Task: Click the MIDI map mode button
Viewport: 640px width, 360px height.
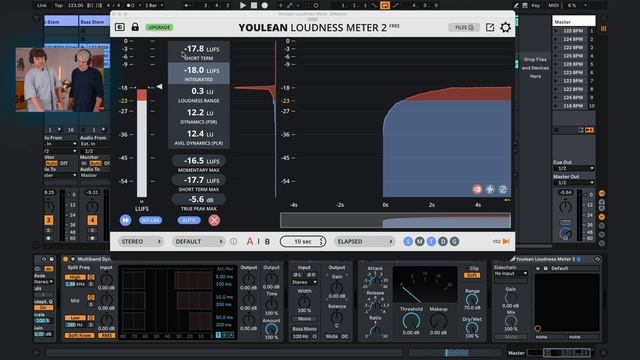Action: [553, 5]
